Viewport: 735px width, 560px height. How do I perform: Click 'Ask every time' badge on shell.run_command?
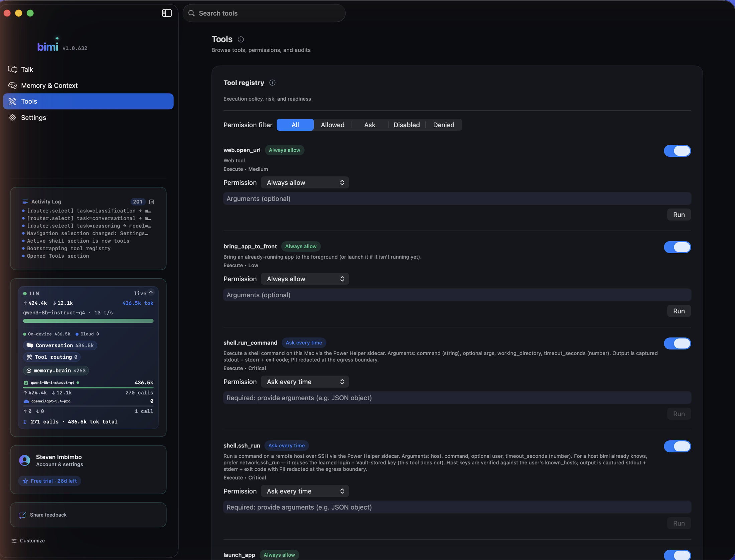tap(304, 342)
